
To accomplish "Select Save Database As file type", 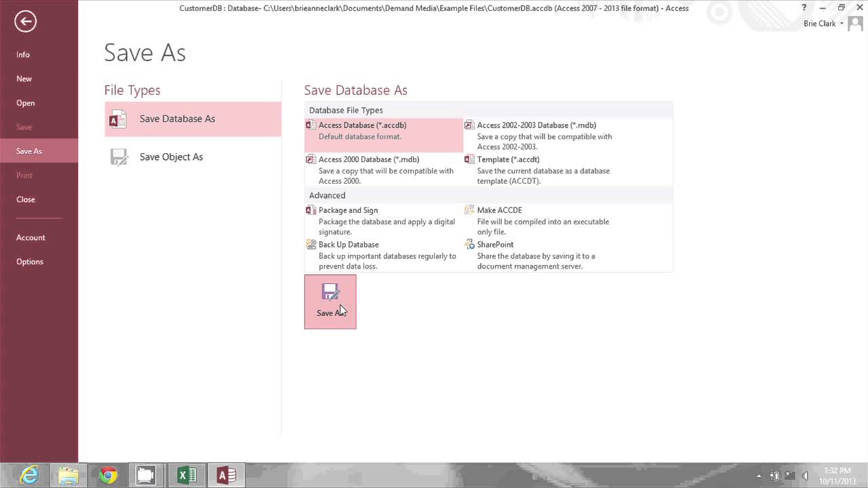I will pyautogui.click(x=193, y=119).
